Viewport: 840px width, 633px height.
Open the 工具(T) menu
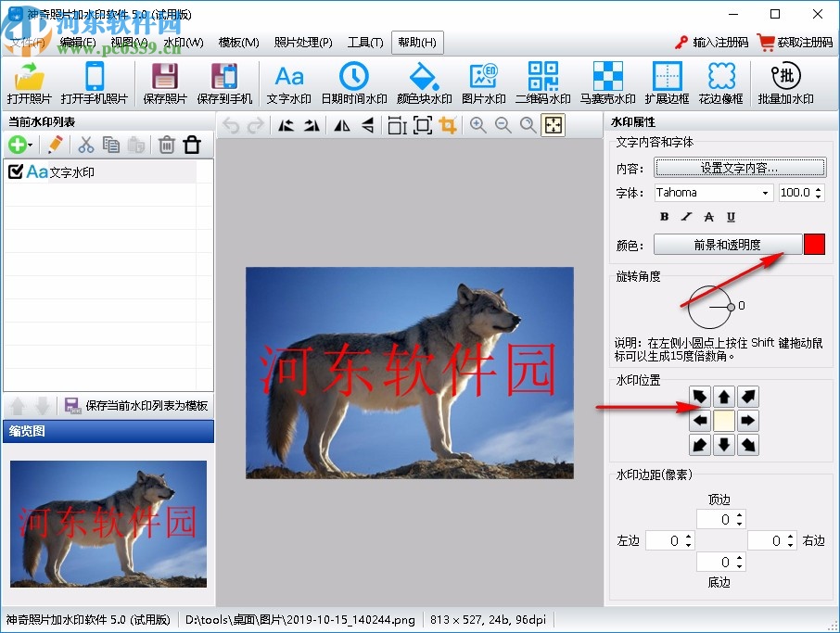point(364,43)
